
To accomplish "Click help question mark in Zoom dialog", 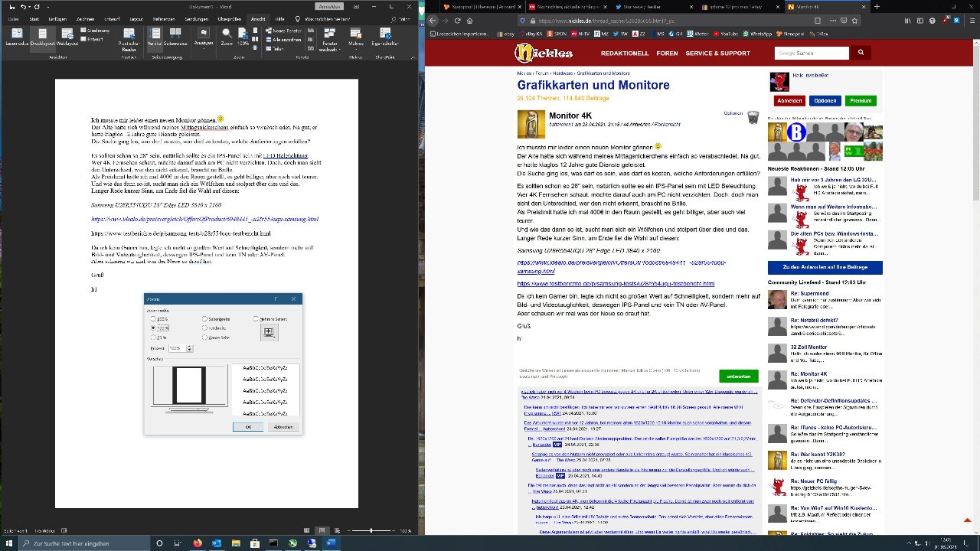I will 276,299.
